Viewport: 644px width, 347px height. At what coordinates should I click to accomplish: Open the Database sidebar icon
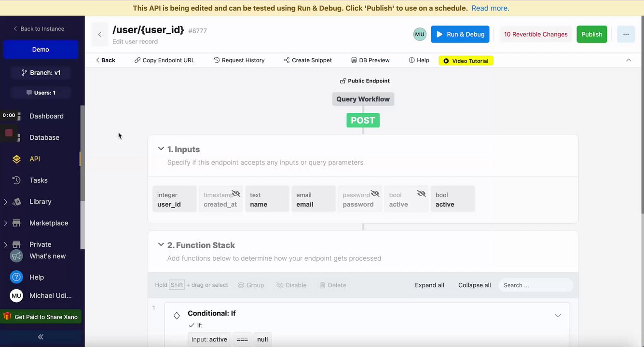(x=17, y=137)
